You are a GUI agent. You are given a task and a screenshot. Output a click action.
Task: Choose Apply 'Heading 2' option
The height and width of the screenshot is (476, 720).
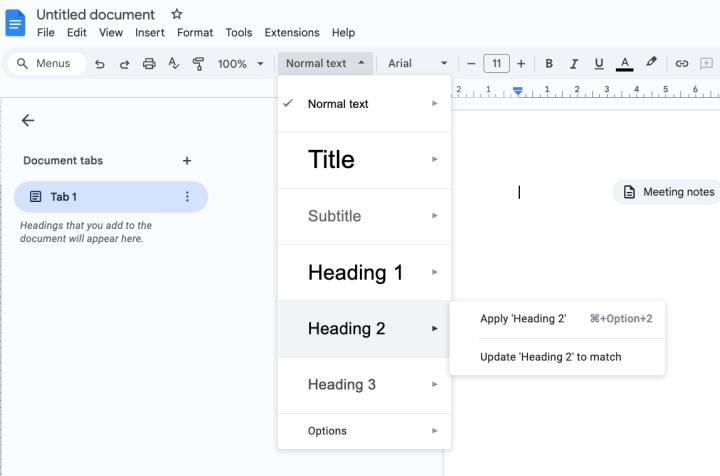tap(523, 319)
